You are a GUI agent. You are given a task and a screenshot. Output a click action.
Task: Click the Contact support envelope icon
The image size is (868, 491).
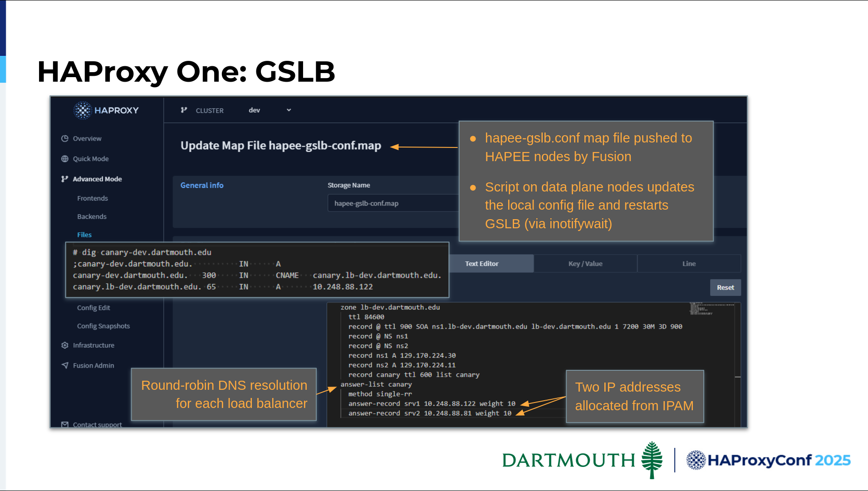(65, 424)
